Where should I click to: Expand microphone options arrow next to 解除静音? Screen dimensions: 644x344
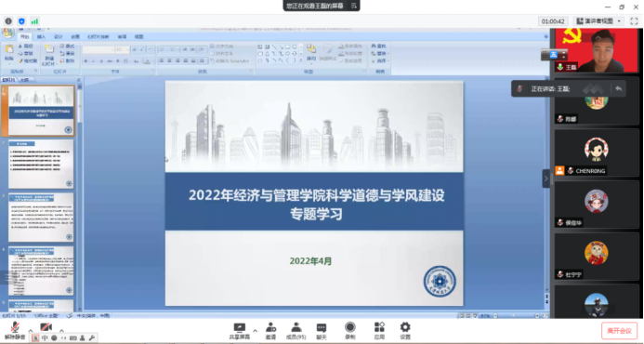point(31,330)
